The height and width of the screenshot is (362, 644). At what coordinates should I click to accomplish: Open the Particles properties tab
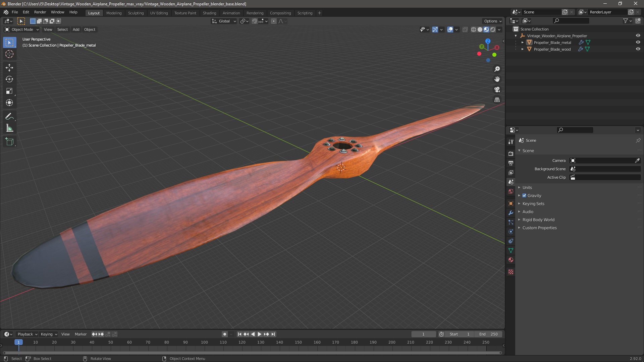[x=511, y=222]
